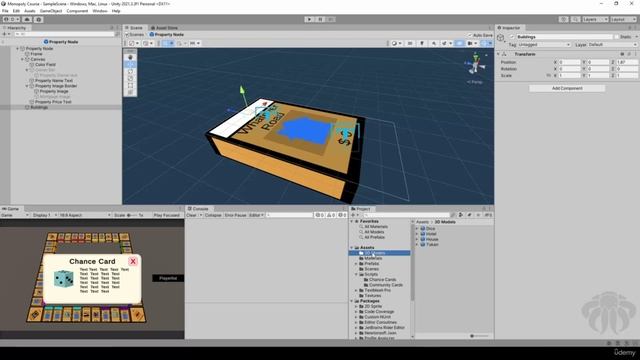Click the Play button
Image resolution: width=640 pixels, height=360 pixels.
[x=309, y=19]
